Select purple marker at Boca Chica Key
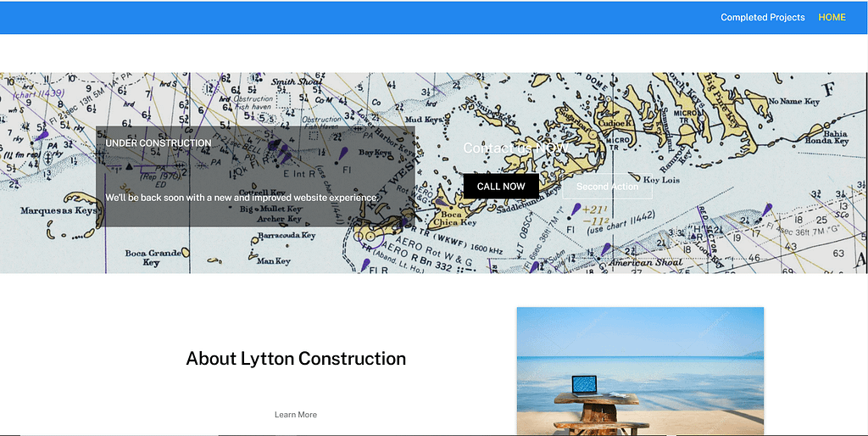This screenshot has height=436, width=868. click(x=442, y=202)
